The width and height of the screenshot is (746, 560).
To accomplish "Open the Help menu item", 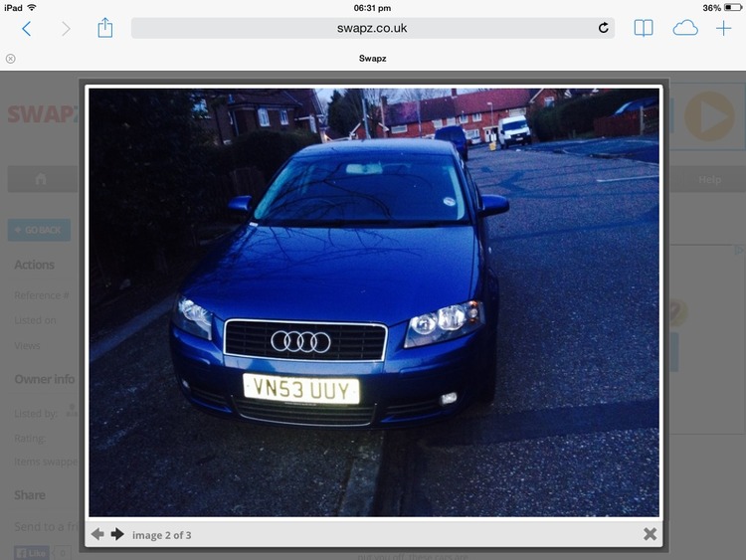I will pos(709,180).
